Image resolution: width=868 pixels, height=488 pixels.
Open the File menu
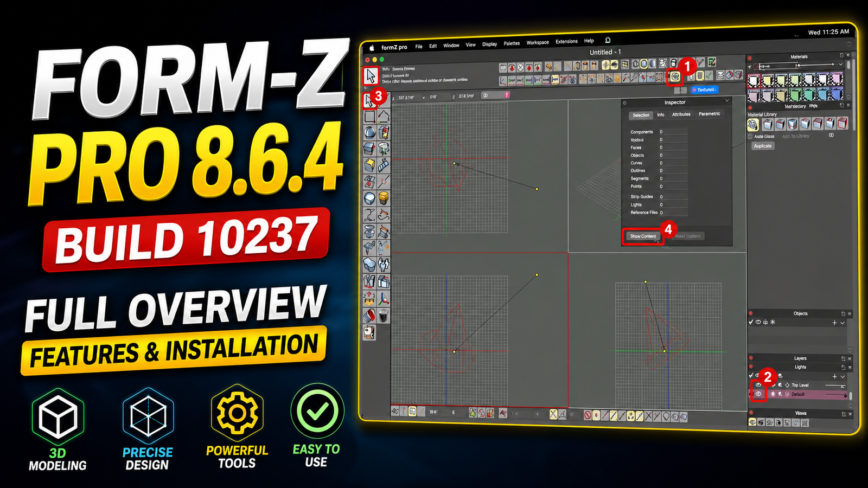click(x=419, y=47)
